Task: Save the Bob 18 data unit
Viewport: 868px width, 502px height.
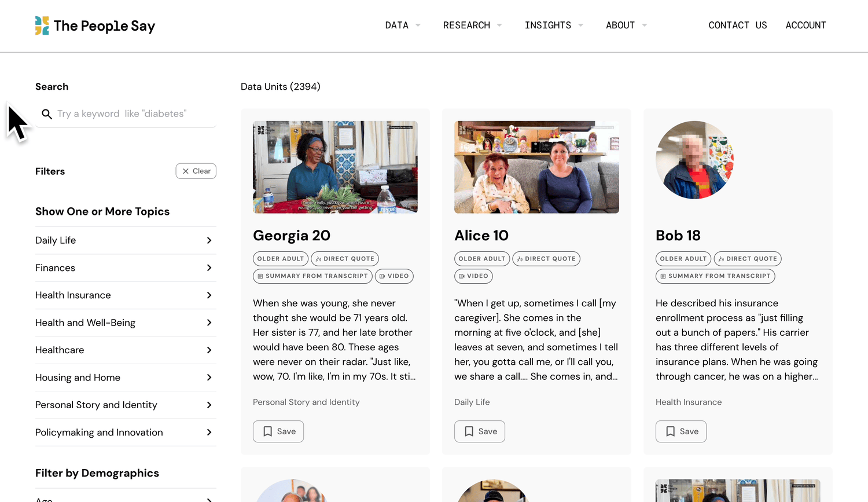Action: [x=681, y=431]
